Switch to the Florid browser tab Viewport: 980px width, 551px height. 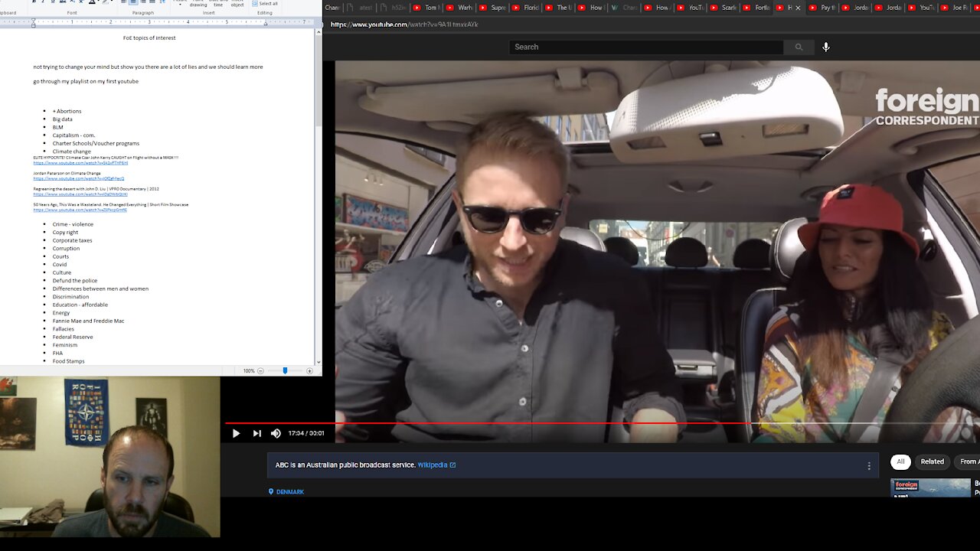(526, 8)
